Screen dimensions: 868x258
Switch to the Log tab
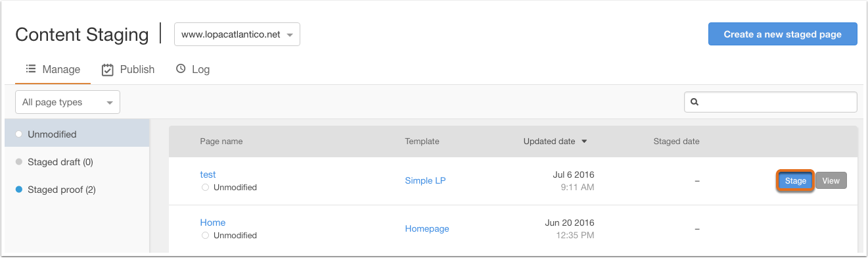[193, 69]
